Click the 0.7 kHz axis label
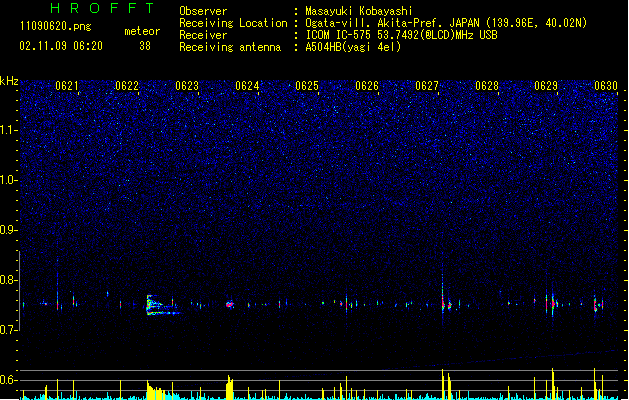Screen dimensions: 629x400 click(9, 330)
